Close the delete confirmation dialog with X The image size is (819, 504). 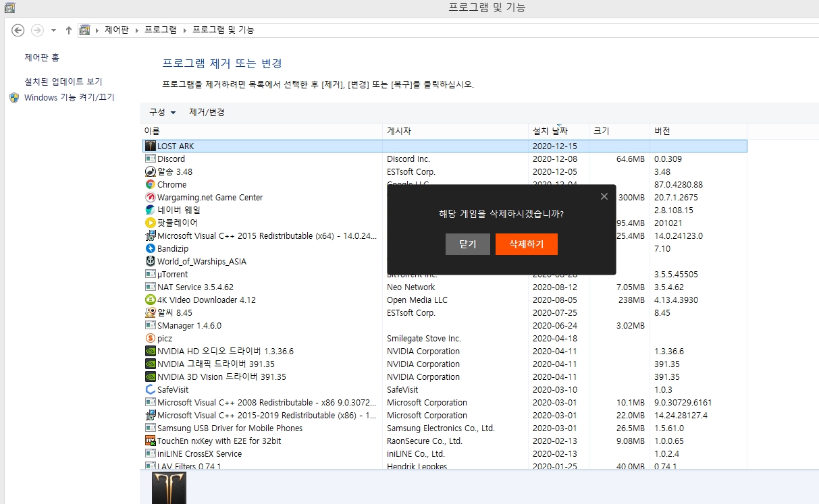[604, 196]
